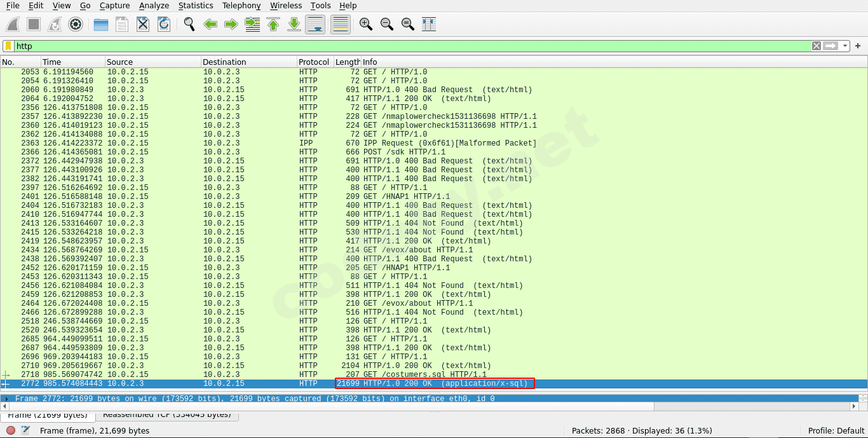
Task: Go to the previous packet
Action: tap(210, 24)
